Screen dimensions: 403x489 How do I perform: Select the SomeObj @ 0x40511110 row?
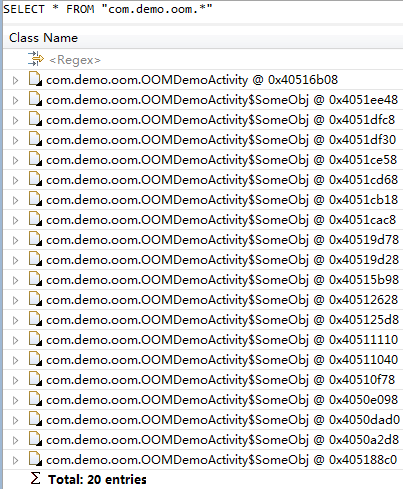pyautogui.click(x=203, y=340)
